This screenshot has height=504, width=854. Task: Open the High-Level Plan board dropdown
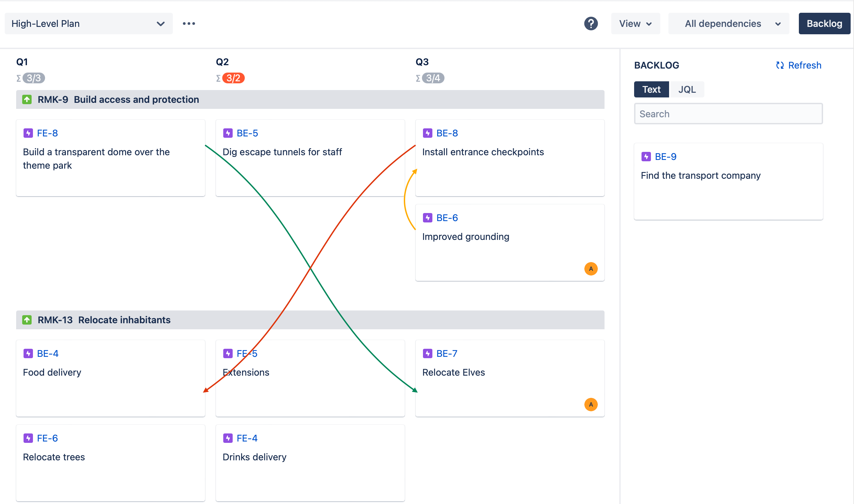tap(88, 24)
